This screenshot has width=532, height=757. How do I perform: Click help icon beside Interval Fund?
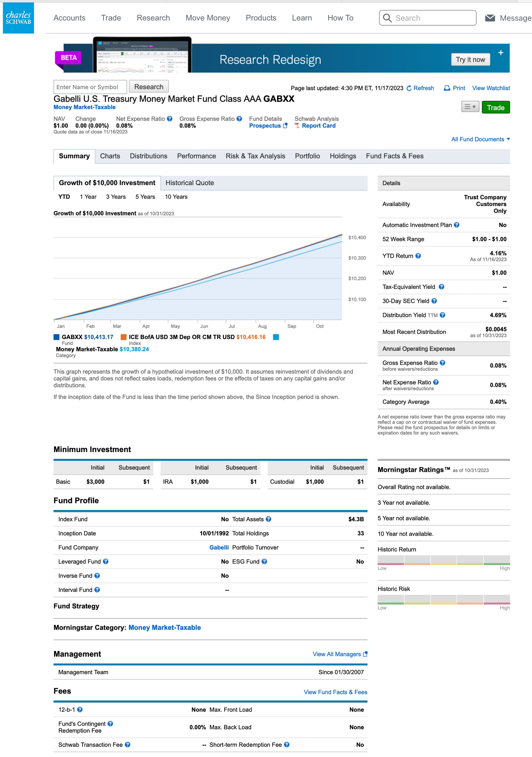coord(97,590)
